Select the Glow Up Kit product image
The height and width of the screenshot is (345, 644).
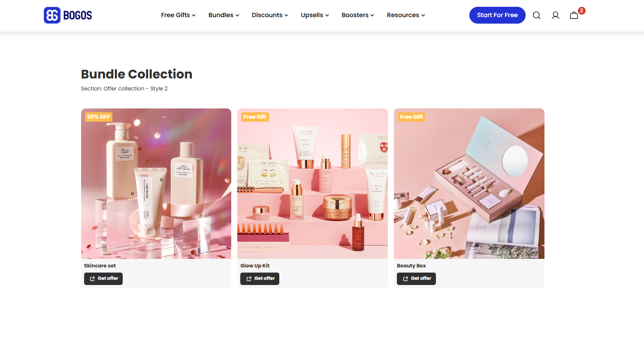tap(312, 183)
